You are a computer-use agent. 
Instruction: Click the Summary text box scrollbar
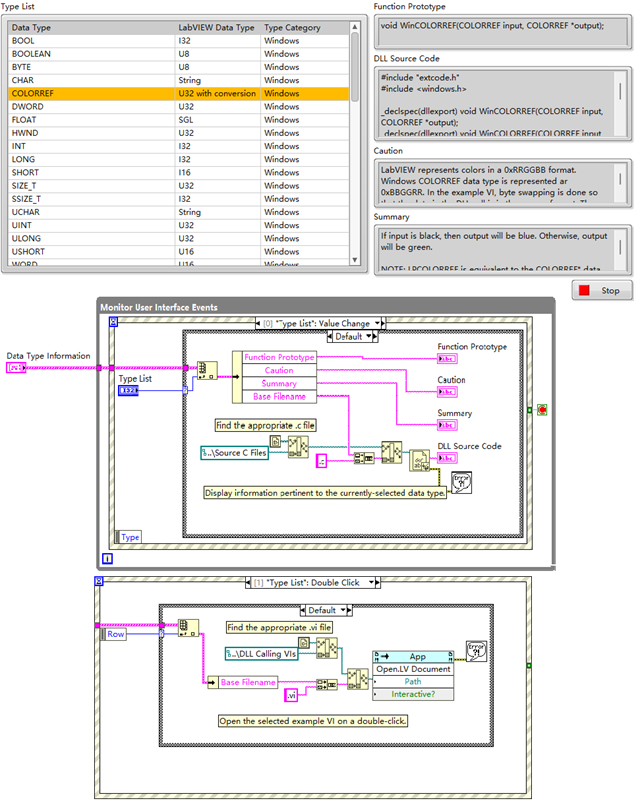620,247
